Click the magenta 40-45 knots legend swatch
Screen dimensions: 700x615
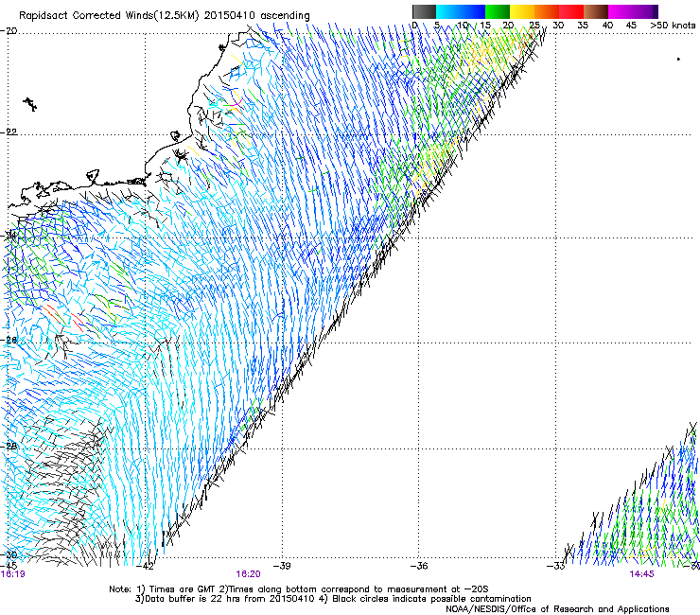[x=621, y=11]
